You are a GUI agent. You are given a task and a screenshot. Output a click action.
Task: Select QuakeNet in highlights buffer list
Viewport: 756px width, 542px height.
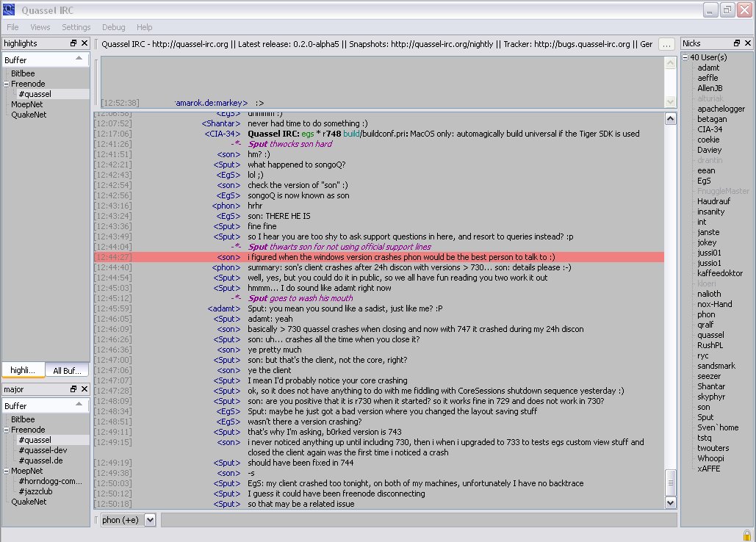point(29,115)
